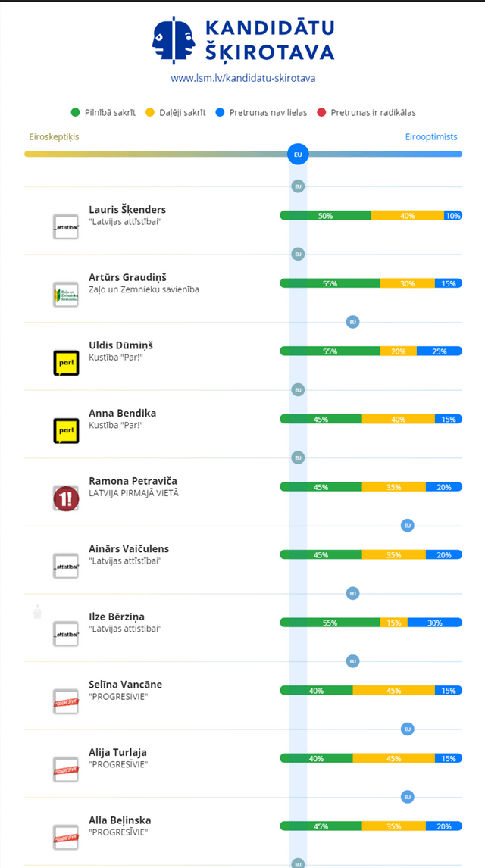485x868 pixels.
Task: Click the EU marker above Uldis Dūmiņš
Action: click(x=352, y=322)
